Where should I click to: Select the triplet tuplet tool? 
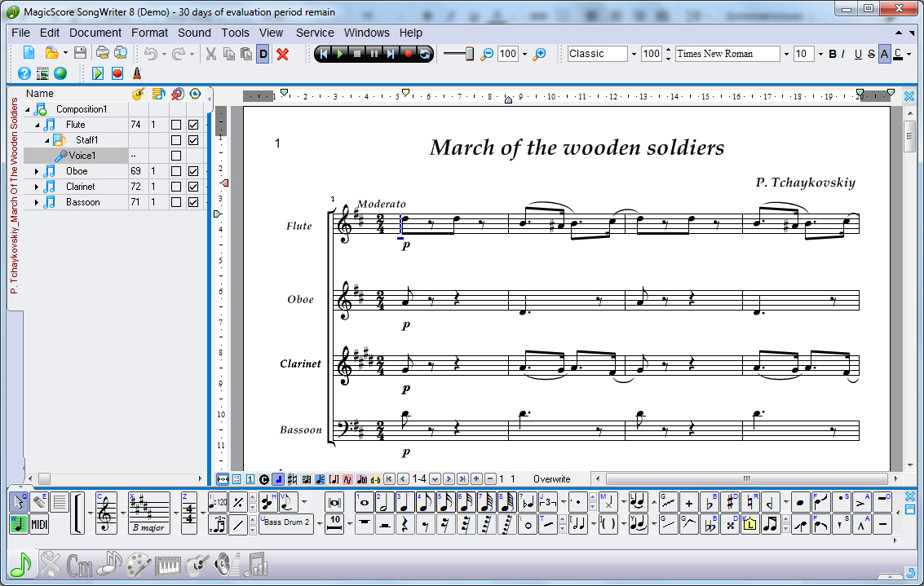click(548, 502)
